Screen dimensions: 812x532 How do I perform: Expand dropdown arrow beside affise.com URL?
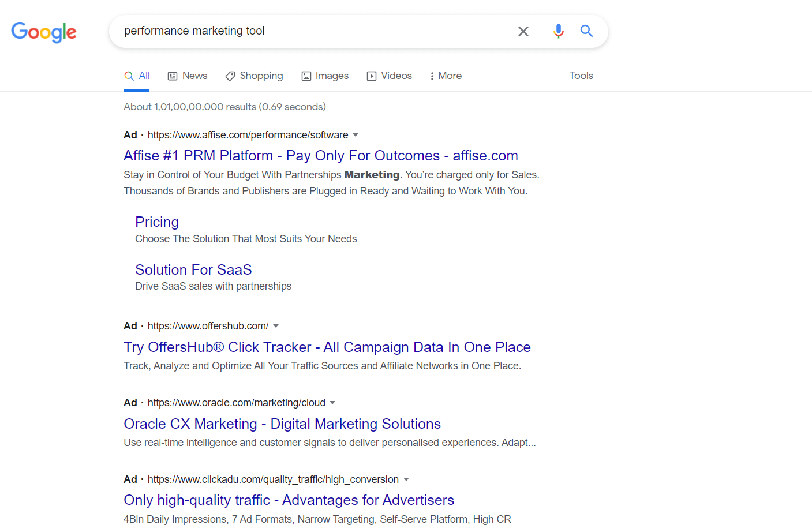(356, 135)
